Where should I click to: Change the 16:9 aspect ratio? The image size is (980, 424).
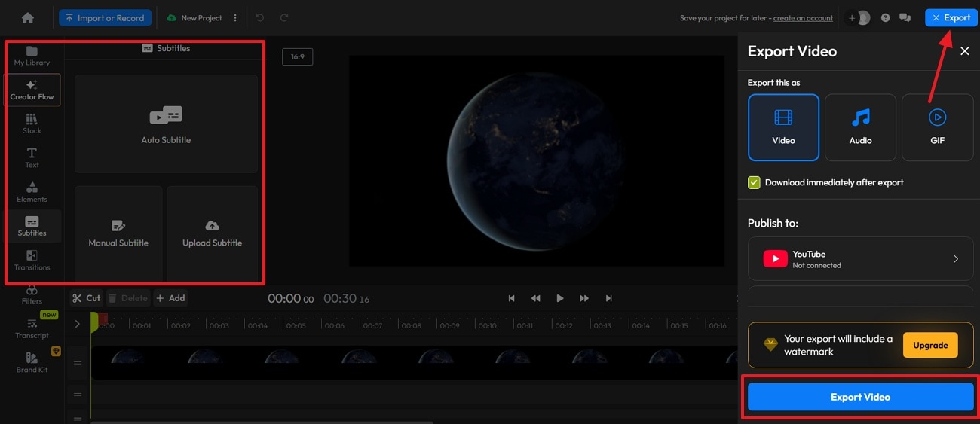tap(297, 56)
